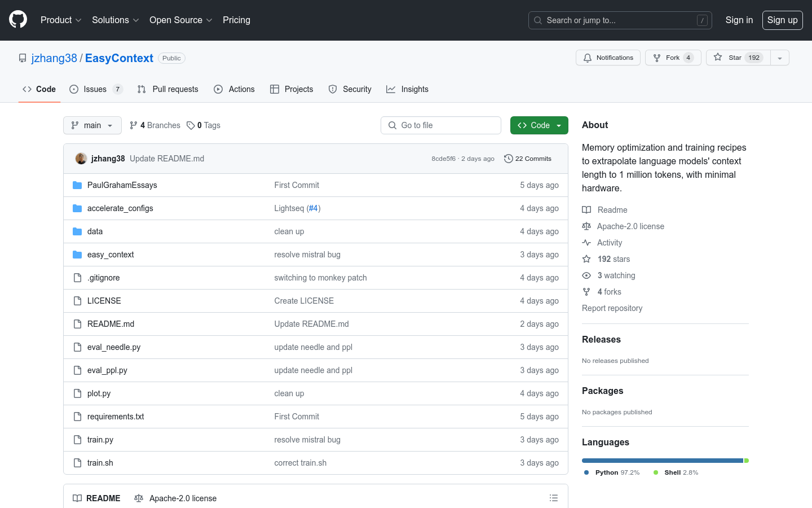This screenshot has height=508, width=812.
Task: Fork the repository with the Fork button
Action: [673, 58]
